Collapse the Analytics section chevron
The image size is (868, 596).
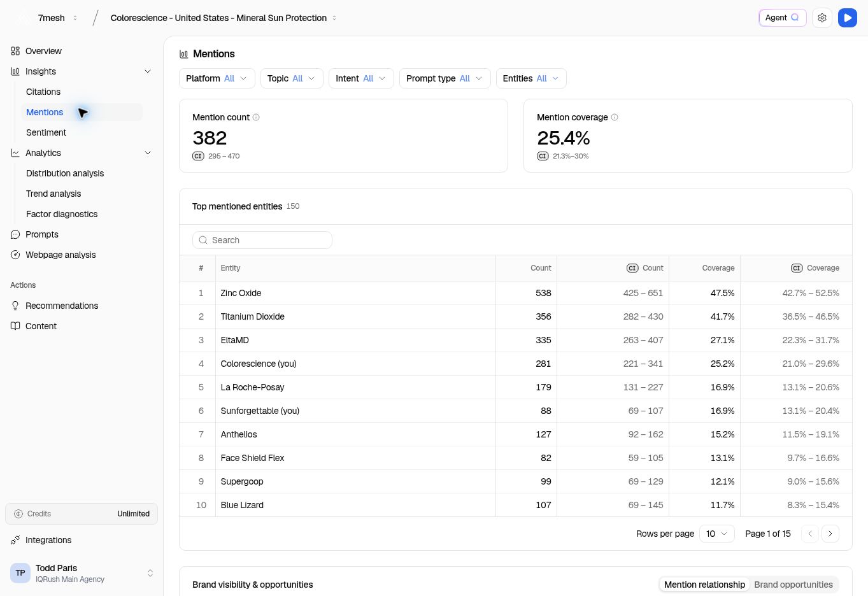148,153
